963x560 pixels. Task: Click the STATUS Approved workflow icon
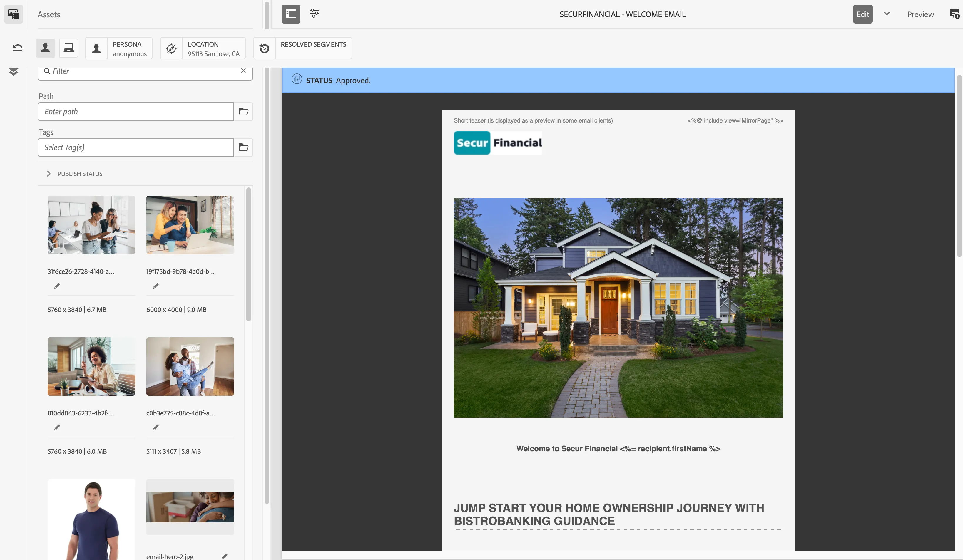click(x=297, y=79)
